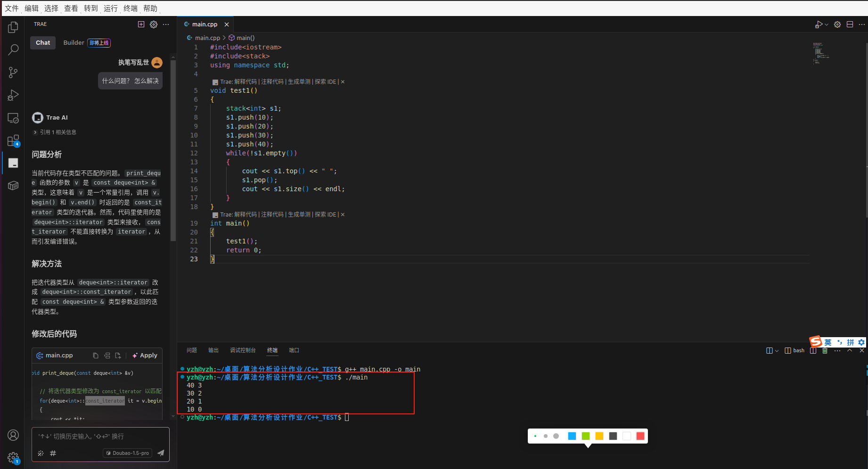
Task: Toggle editor layout split icon
Action: click(x=850, y=24)
